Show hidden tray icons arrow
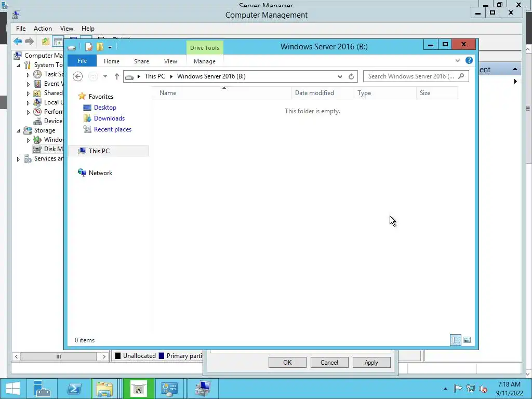532x399 pixels. [x=445, y=389]
